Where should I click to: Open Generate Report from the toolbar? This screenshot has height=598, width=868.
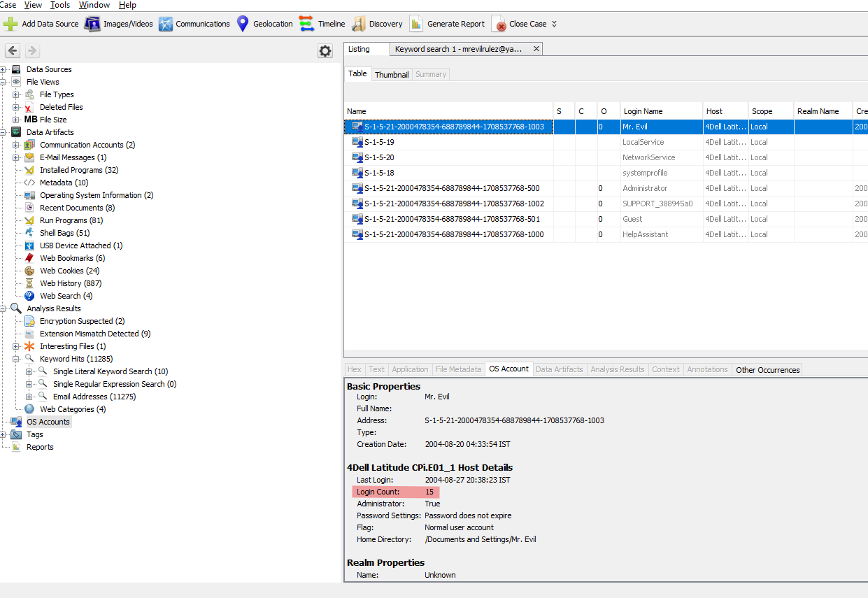pos(417,23)
